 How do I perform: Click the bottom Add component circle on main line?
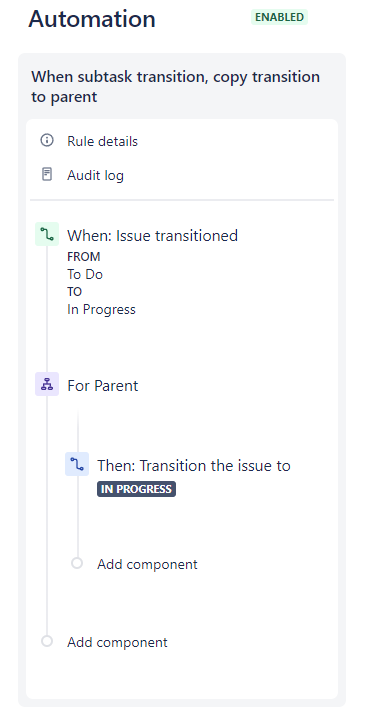point(47,641)
